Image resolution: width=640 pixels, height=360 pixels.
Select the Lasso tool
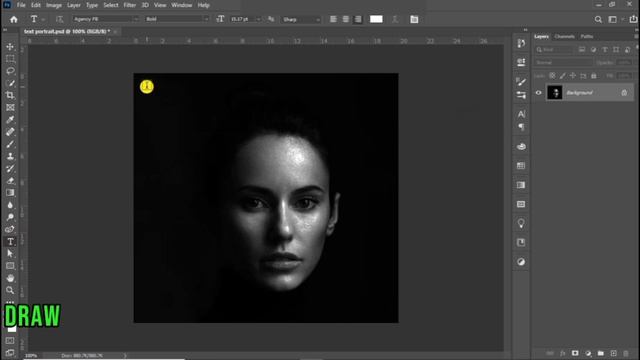tap(10, 71)
